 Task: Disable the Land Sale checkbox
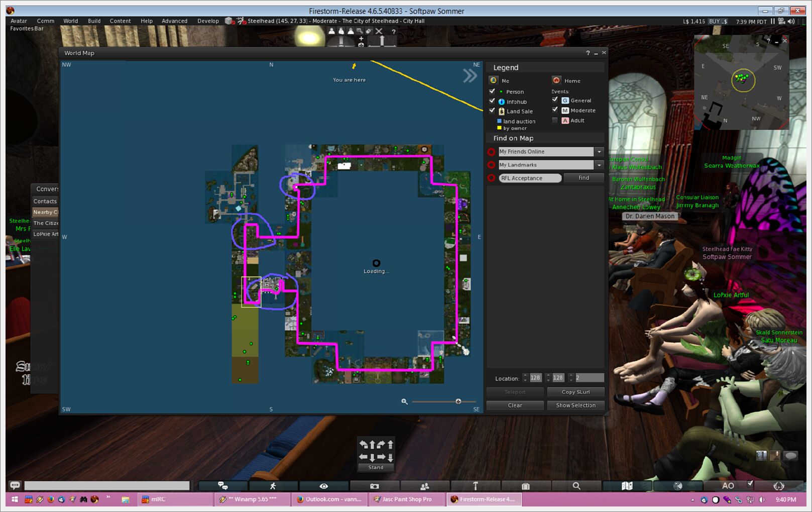(492, 111)
